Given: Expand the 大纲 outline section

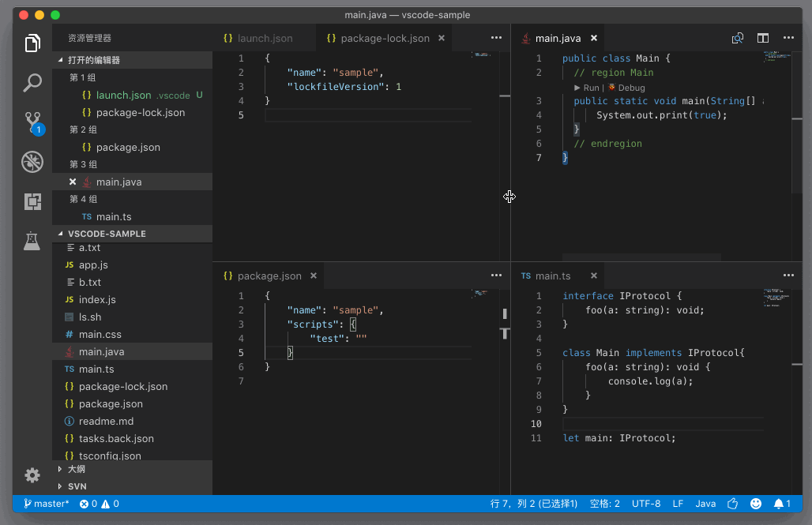Looking at the screenshot, I should [76, 469].
